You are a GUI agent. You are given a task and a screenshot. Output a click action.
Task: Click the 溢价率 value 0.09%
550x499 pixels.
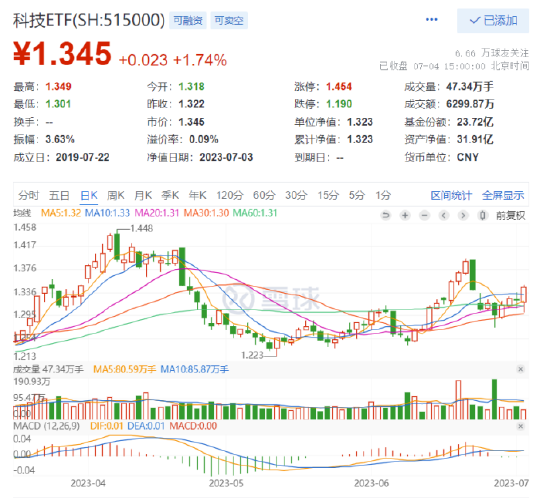click(204, 139)
